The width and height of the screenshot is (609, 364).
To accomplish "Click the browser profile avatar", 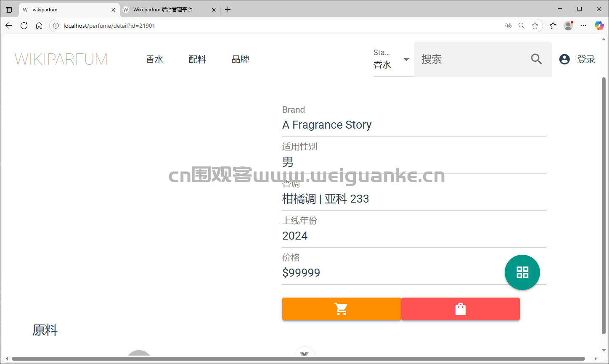I will pyautogui.click(x=568, y=26).
